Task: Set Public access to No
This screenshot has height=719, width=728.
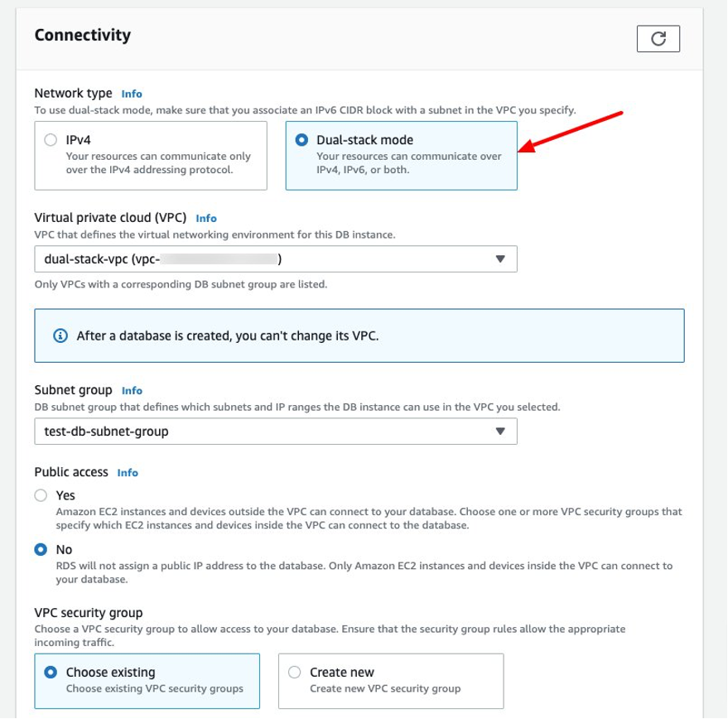Action: (x=41, y=550)
